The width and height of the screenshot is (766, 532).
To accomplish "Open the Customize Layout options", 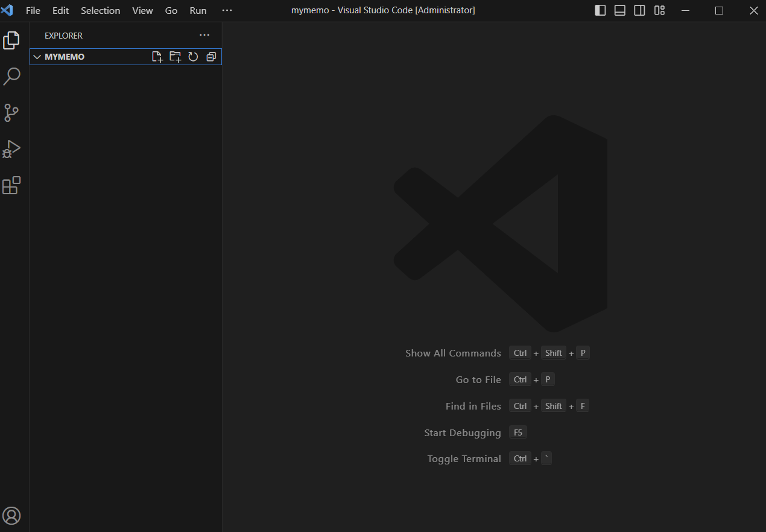I will (660, 10).
